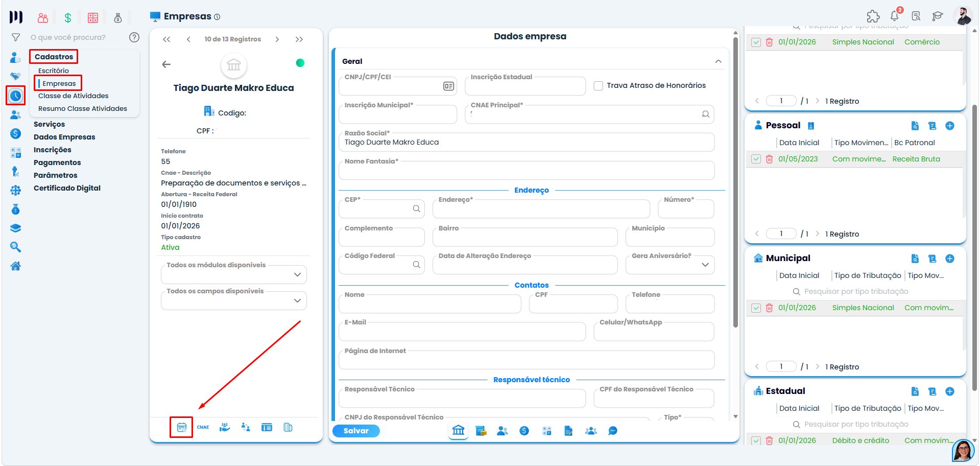The width and height of the screenshot is (980, 466).
Task: Click the magnifier in CNAE Principal field
Action: 706,114
